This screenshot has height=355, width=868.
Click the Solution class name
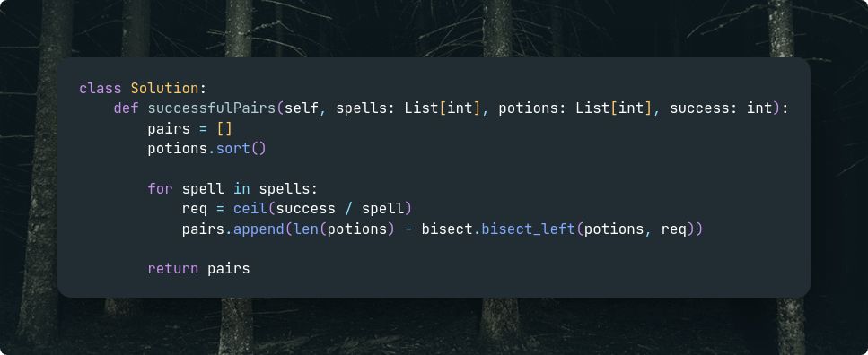[164, 89]
